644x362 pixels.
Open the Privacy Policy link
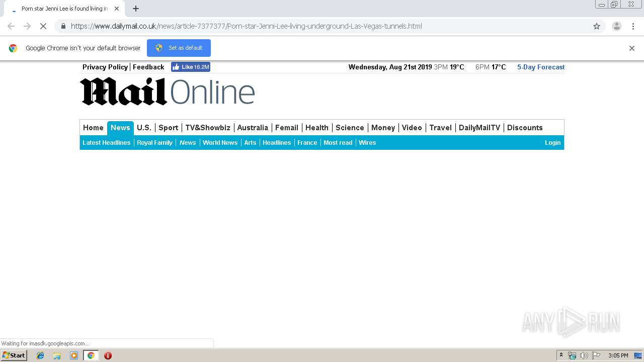coord(105,67)
